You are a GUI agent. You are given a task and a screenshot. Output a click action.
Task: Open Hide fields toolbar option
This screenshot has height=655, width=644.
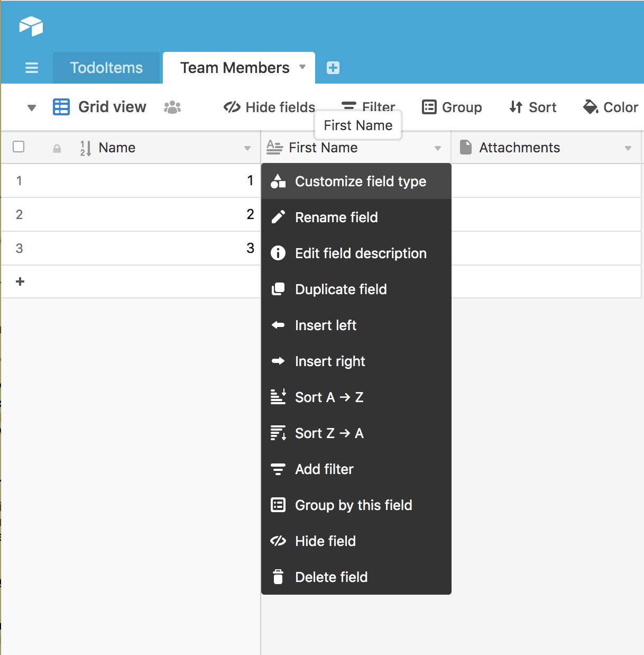(270, 107)
